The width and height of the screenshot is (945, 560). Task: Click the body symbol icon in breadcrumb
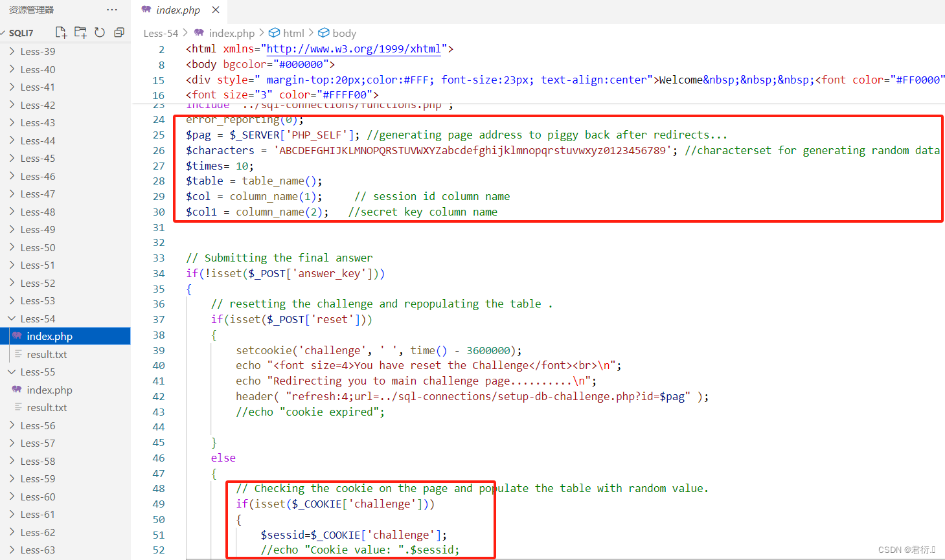324,33
